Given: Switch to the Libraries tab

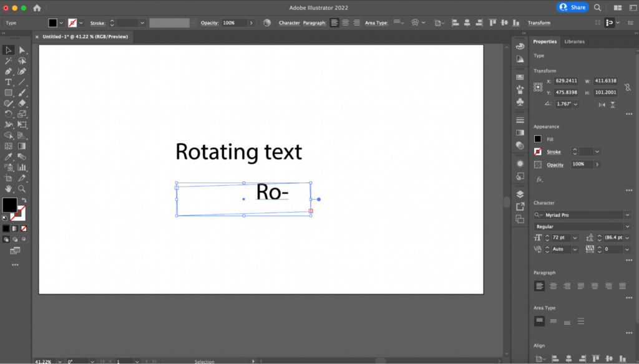Looking at the screenshot, I should pos(574,42).
